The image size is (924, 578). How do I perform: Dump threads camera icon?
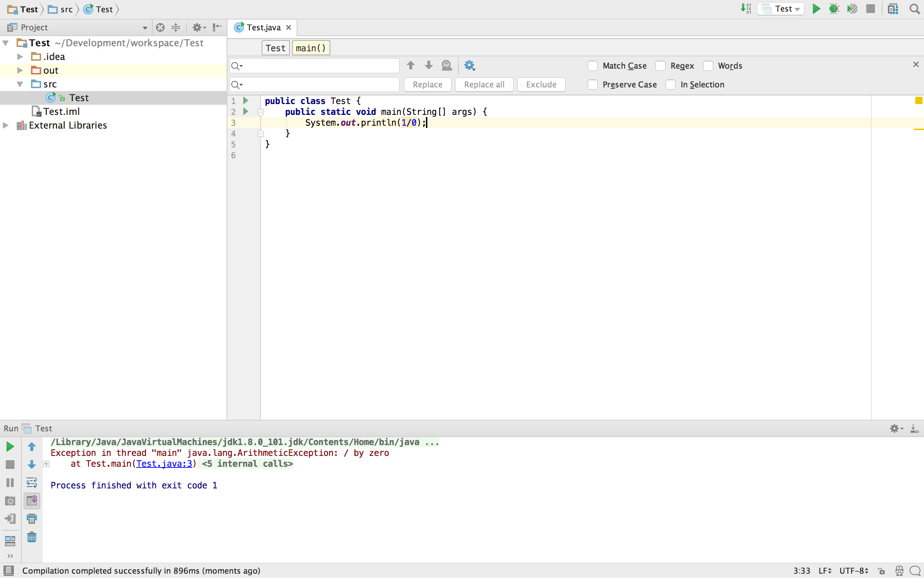pyautogui.click(x=10, y=501)
